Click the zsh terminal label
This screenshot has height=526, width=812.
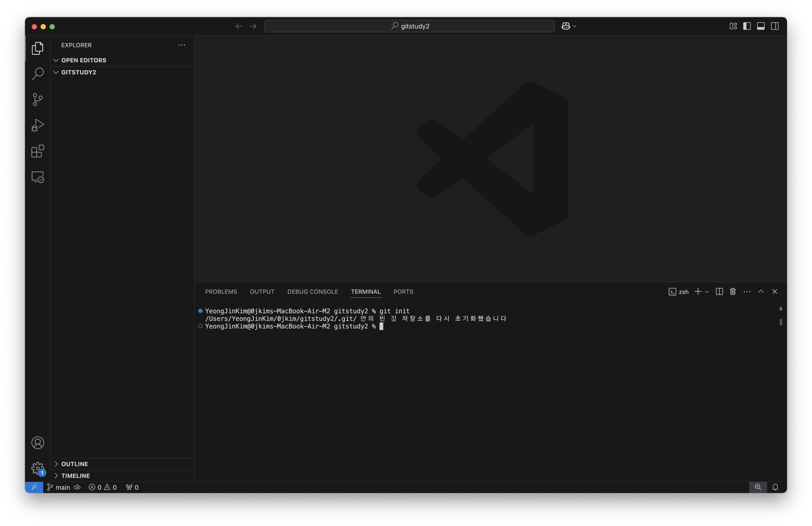click(678, 292)
